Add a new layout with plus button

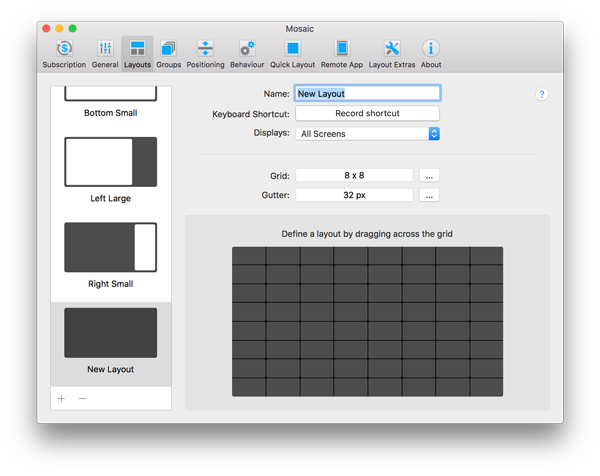click(61, 398)
